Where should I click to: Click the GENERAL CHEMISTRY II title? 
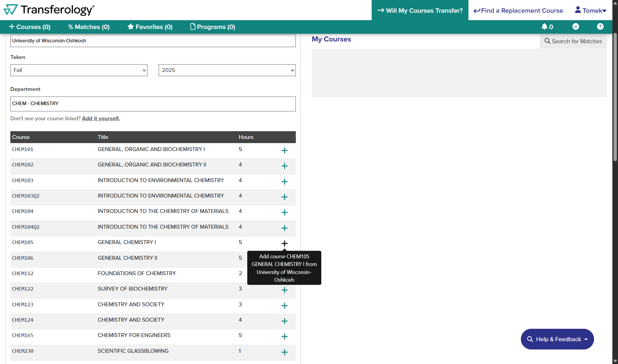tap(127, 258)
